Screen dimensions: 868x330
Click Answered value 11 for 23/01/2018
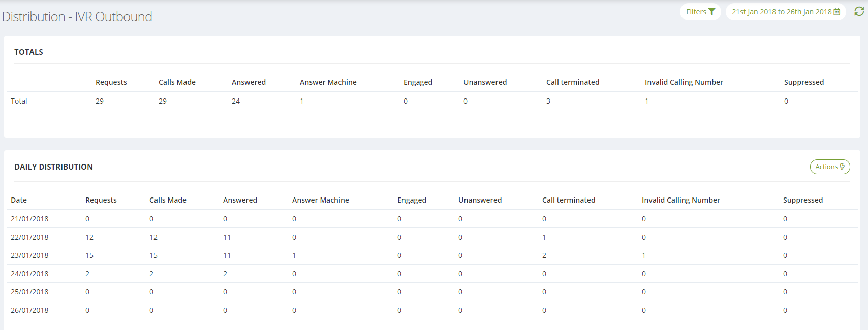click(x=227, y=255)
